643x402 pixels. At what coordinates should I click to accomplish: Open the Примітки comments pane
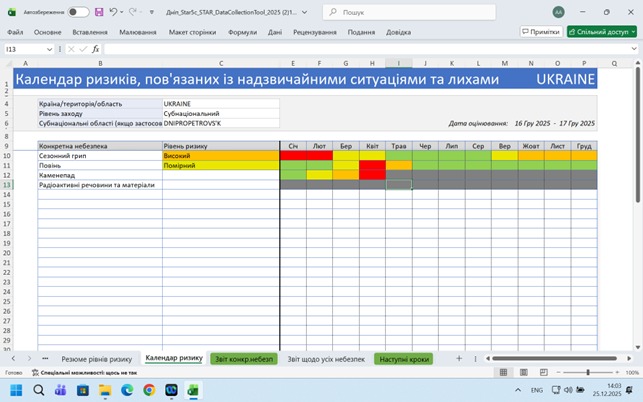click(x=541, y=31)
